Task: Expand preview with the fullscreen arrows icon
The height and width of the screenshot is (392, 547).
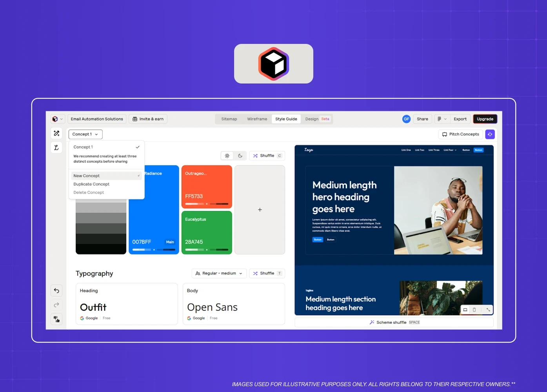Action: [x=488, y=310]
